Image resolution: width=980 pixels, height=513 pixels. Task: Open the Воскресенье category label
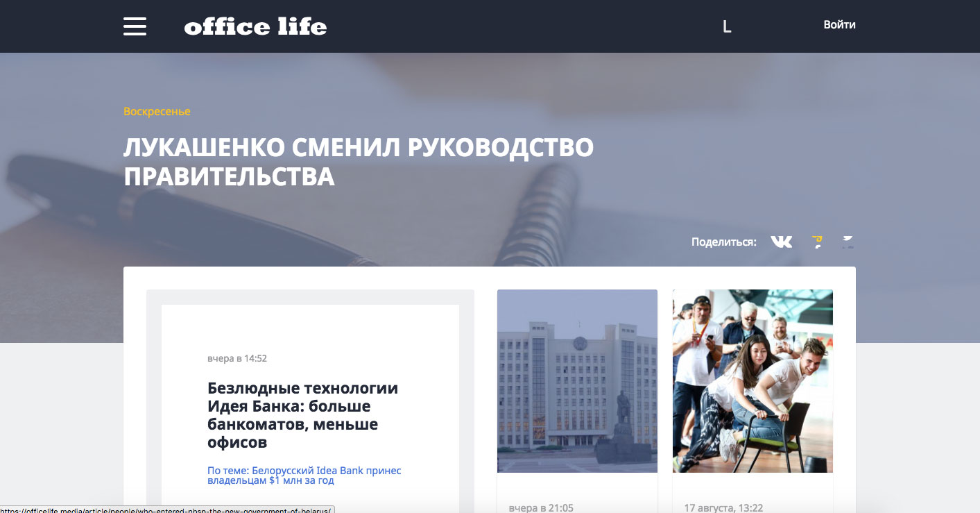point(157,111)
